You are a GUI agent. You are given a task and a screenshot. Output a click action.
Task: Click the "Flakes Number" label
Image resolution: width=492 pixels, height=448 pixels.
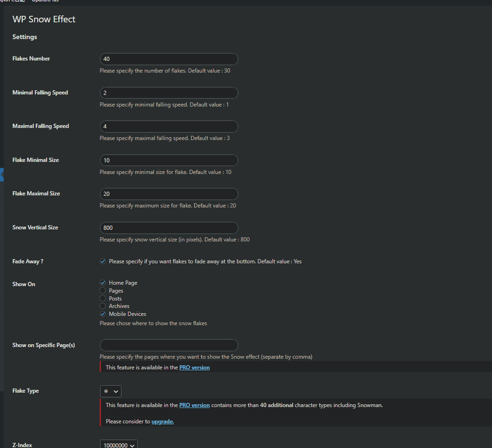(x=31, y=59)
